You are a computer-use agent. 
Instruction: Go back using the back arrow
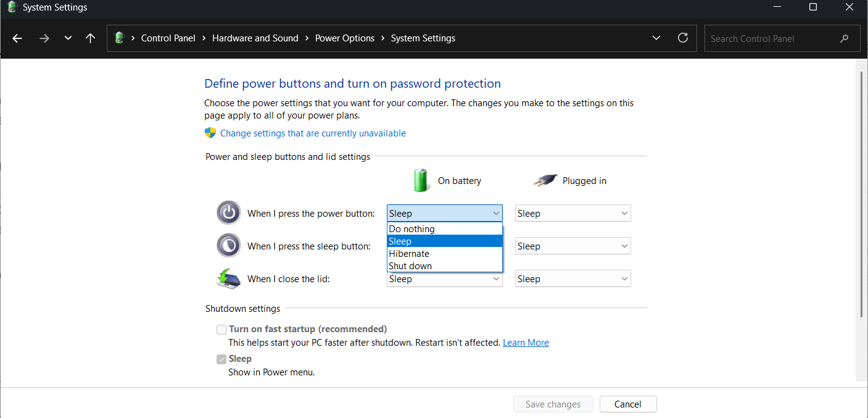(17, 38)
